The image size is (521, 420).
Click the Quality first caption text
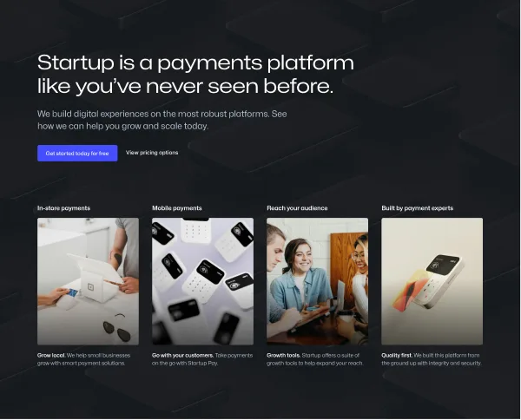pos(432,359)
